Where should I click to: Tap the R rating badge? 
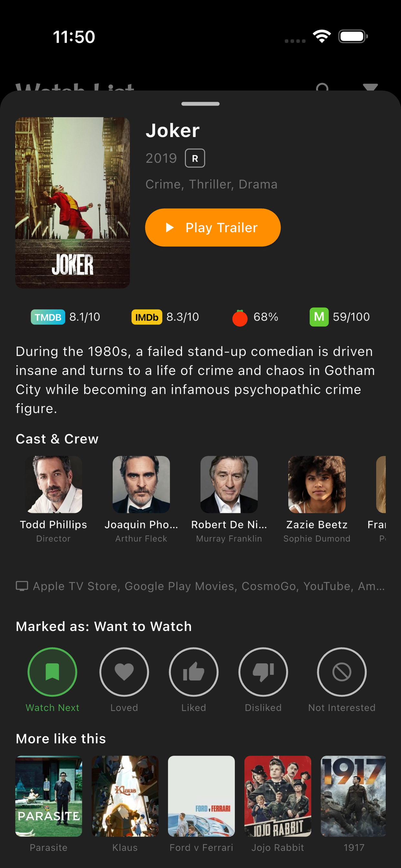coord(195,158)
